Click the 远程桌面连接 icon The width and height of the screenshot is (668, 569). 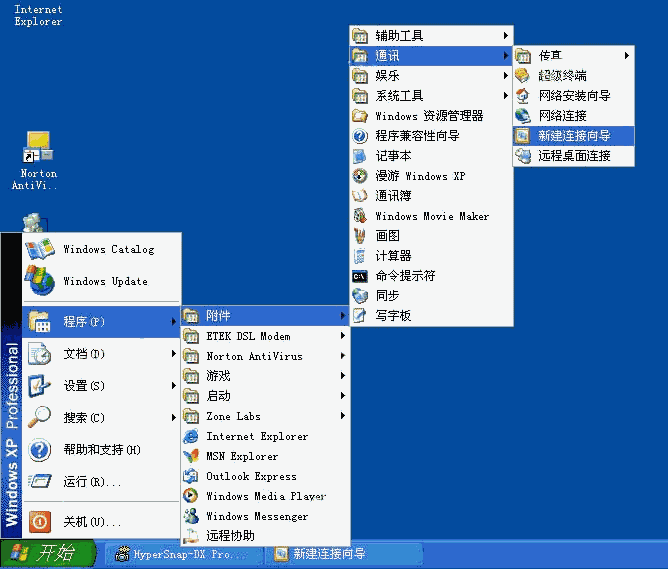tap(522, 155)
